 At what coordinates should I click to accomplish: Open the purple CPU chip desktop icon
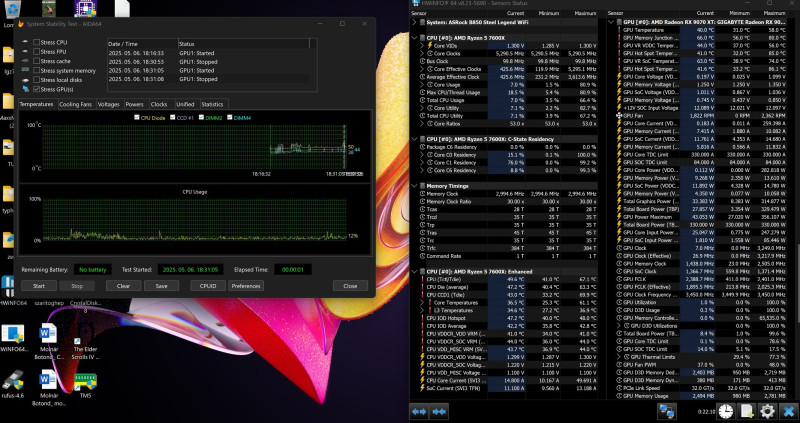84,8
